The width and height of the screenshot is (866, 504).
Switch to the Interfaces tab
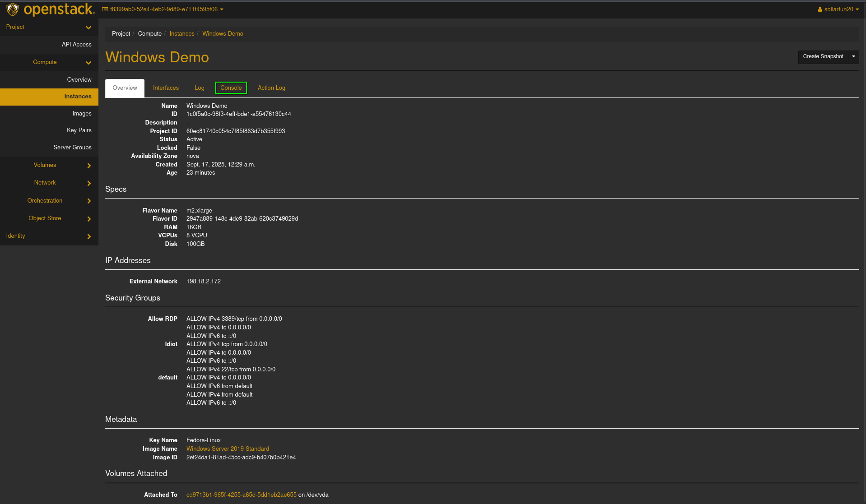click(x=166, y=88)
